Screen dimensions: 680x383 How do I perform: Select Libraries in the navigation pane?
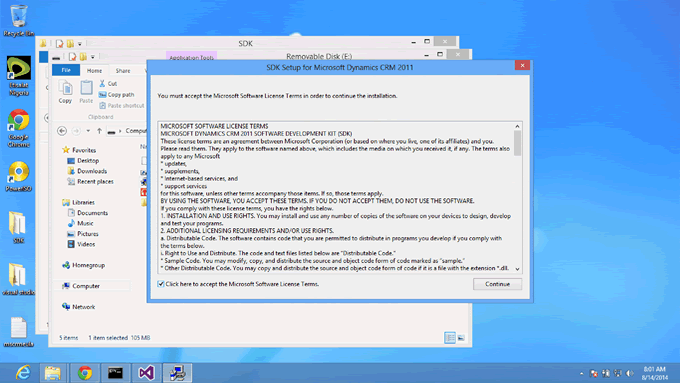tap(78, 202)
